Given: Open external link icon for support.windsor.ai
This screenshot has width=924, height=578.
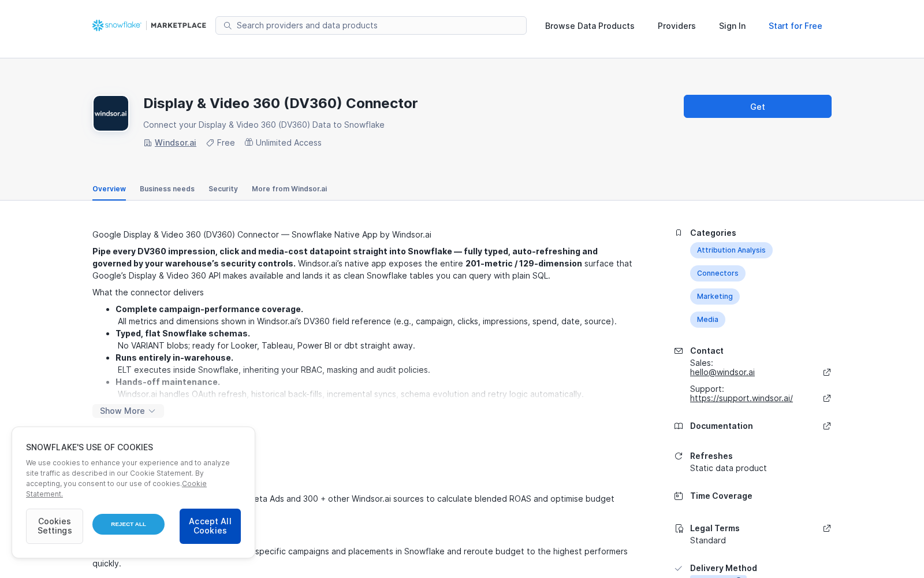Looking at the screenshot, I should tap(827, 398).
